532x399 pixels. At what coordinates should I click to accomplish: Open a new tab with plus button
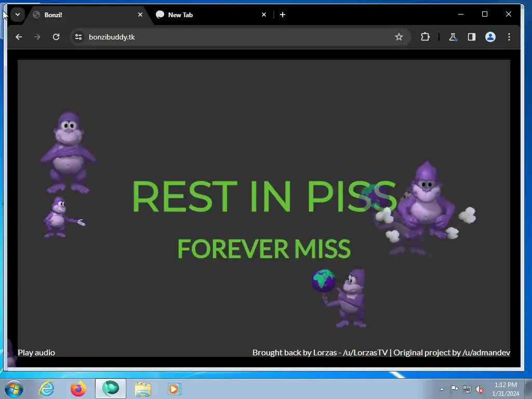(x=283, y=15)
